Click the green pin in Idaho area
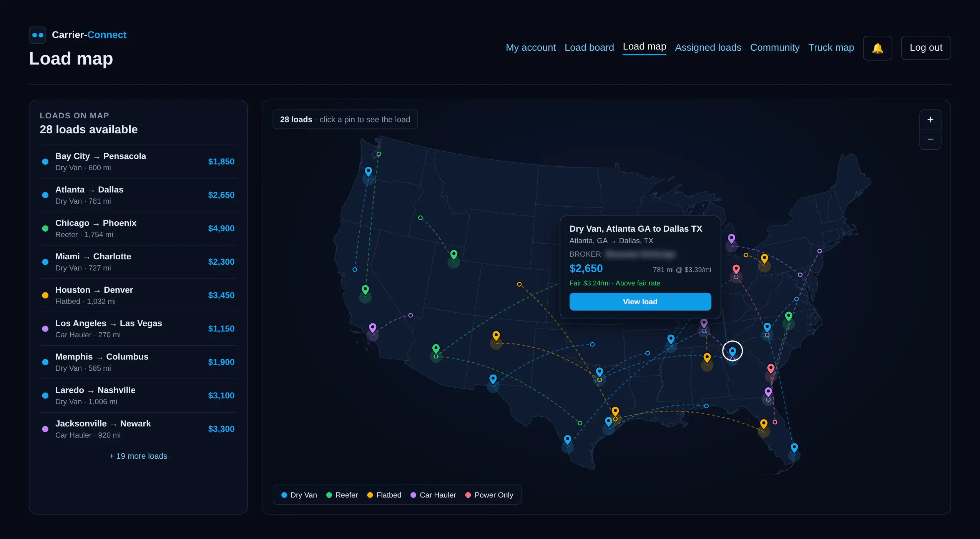The width and height of the screenshot is (980, 539). 453,254
